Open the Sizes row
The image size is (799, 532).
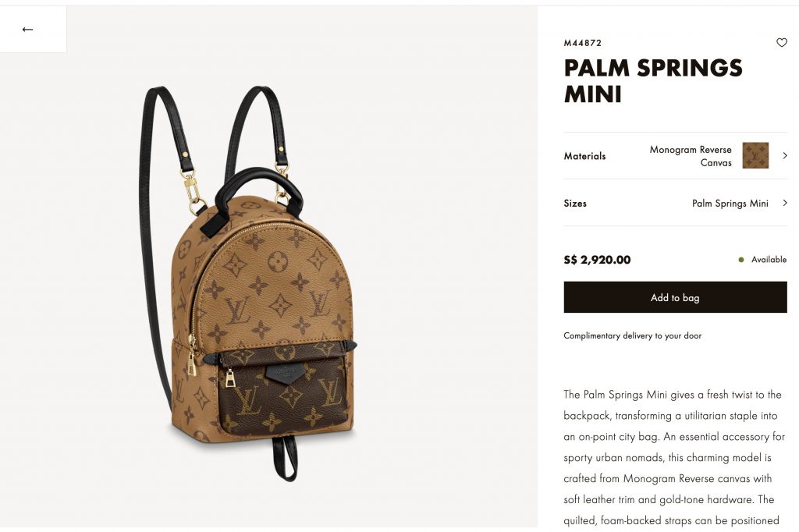tap(675, 203)
